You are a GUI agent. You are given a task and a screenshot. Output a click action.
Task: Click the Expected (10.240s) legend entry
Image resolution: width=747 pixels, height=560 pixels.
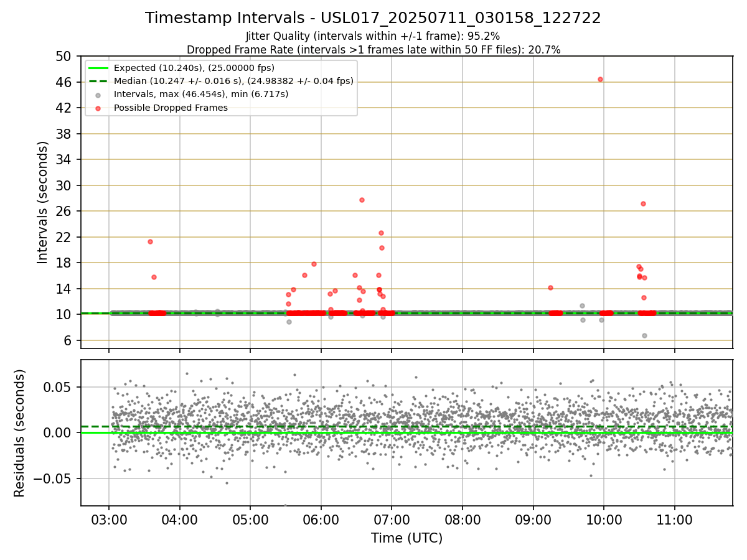click(194, 68)
